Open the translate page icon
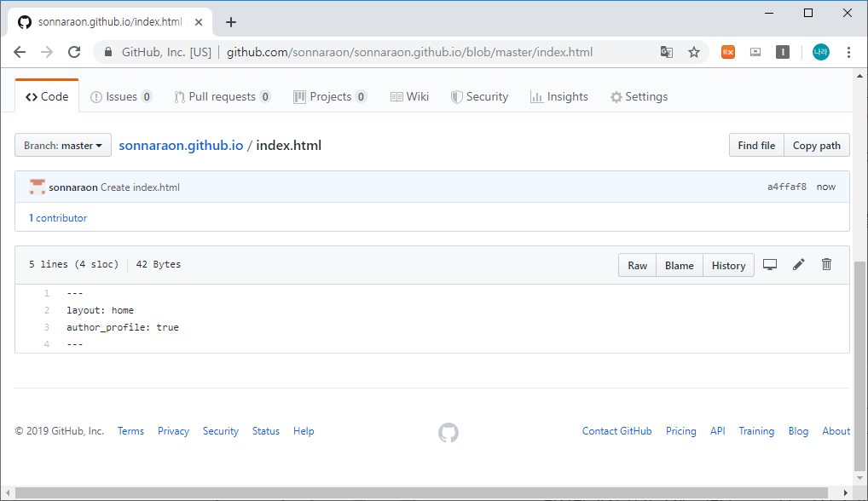868x501 pixels. pyautogui.click(x=667, y=52)
